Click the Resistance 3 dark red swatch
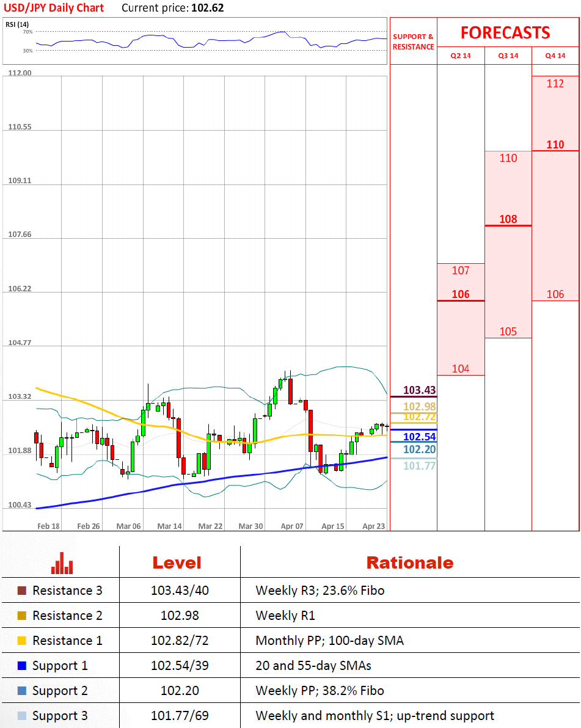Image resolution: width=581 pixels, height=728 pixels. point(22,591)
